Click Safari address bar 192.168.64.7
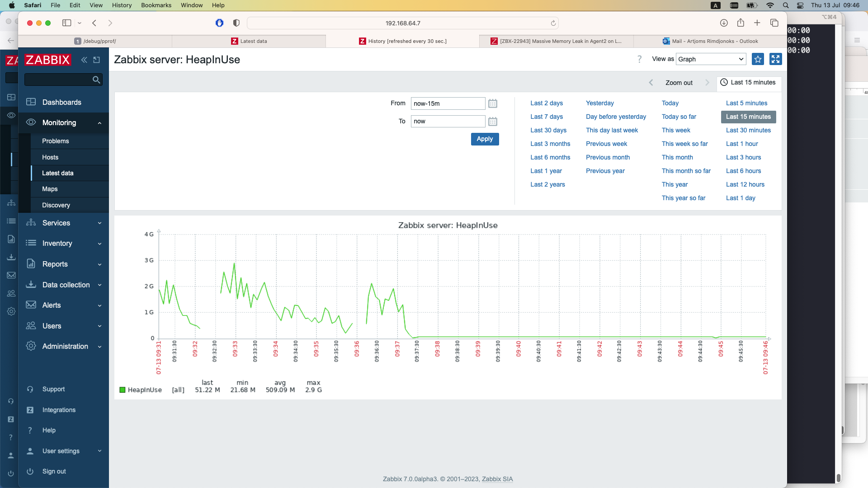The height and width of the screenshot is (488, 868). (402, 23)
